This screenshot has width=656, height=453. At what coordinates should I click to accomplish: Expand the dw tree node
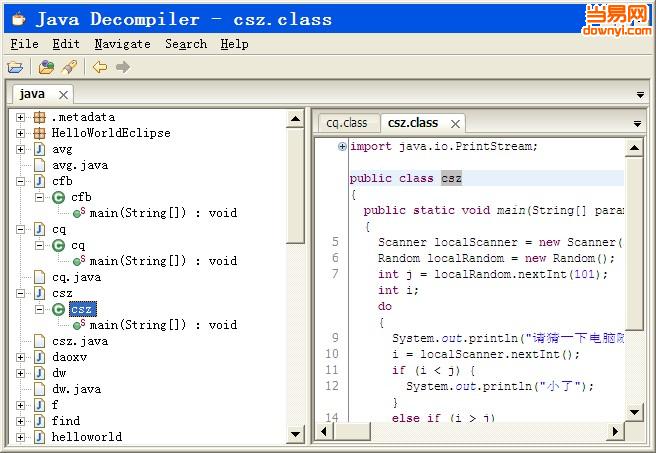[20, 373]
